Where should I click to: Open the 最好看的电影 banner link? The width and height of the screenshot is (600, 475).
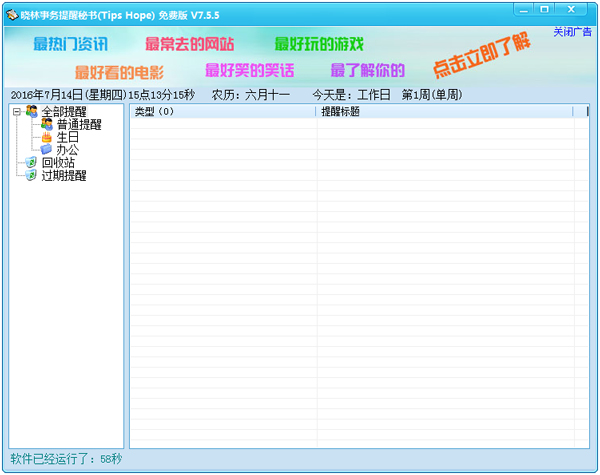118,72
